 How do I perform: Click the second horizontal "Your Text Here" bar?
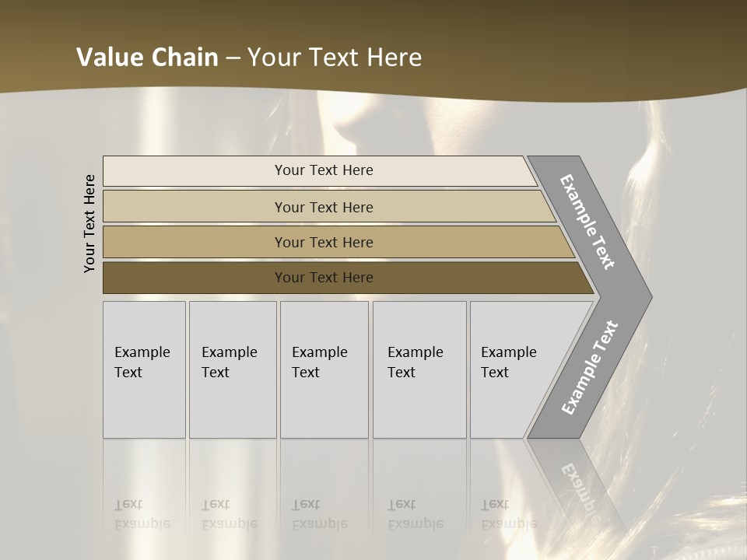point(323,207)
